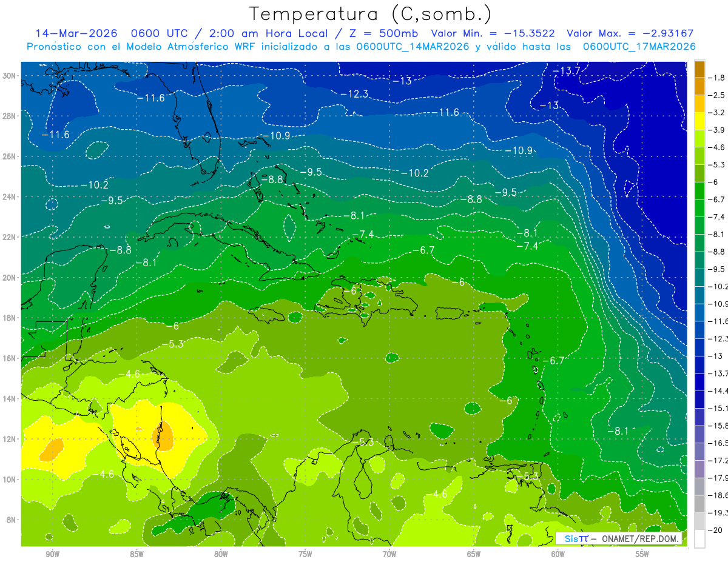The height and width of the screenshot is (562, 728).
Task: Click the yellow colorbar swatch between -3.2 and -3.9
Action: (x=699, y=121)
